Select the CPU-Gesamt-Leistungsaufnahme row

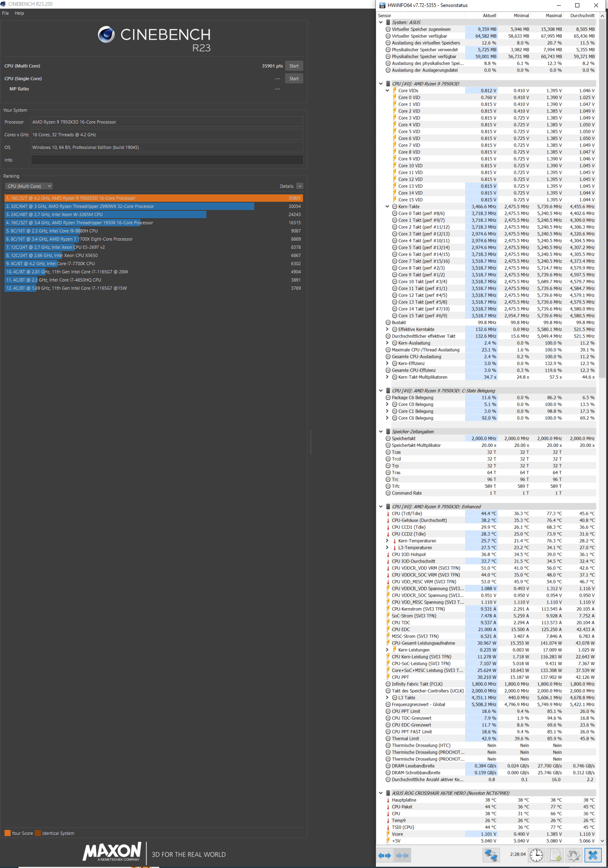(487, 643)
